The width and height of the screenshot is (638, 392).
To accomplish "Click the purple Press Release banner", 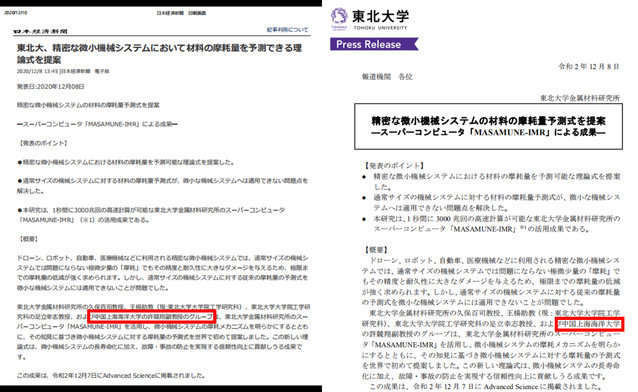I will (x=374, y=44).
